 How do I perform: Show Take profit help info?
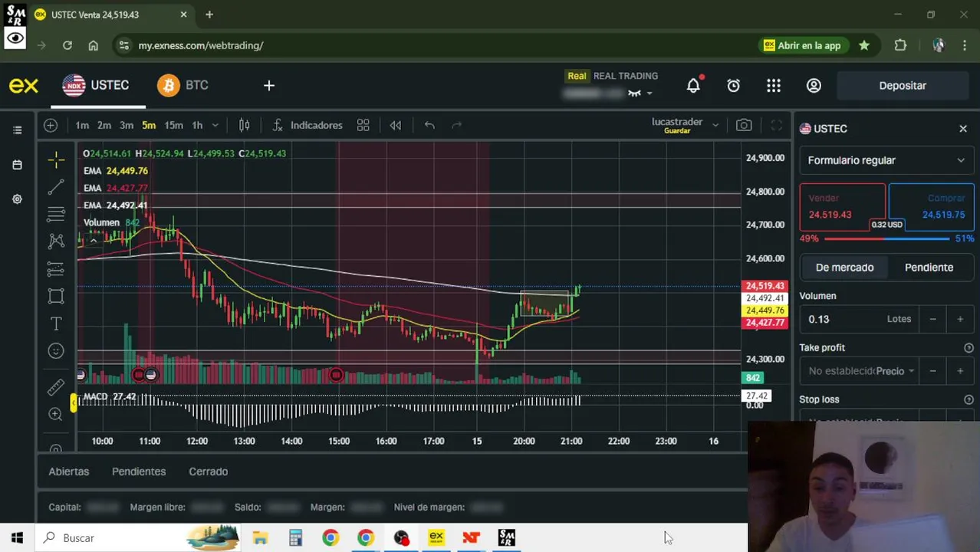[968, 348]
